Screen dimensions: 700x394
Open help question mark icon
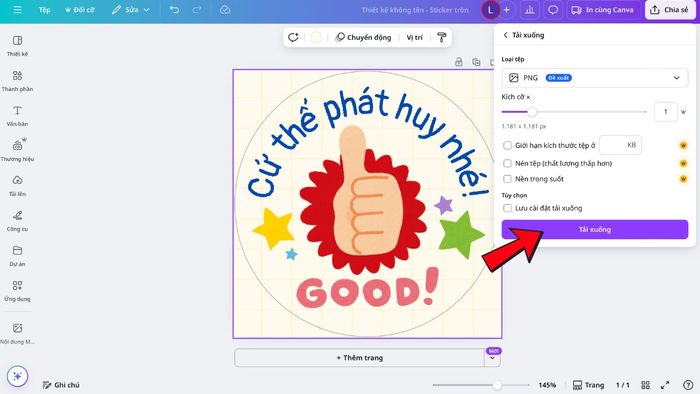[x=688, y=385]
